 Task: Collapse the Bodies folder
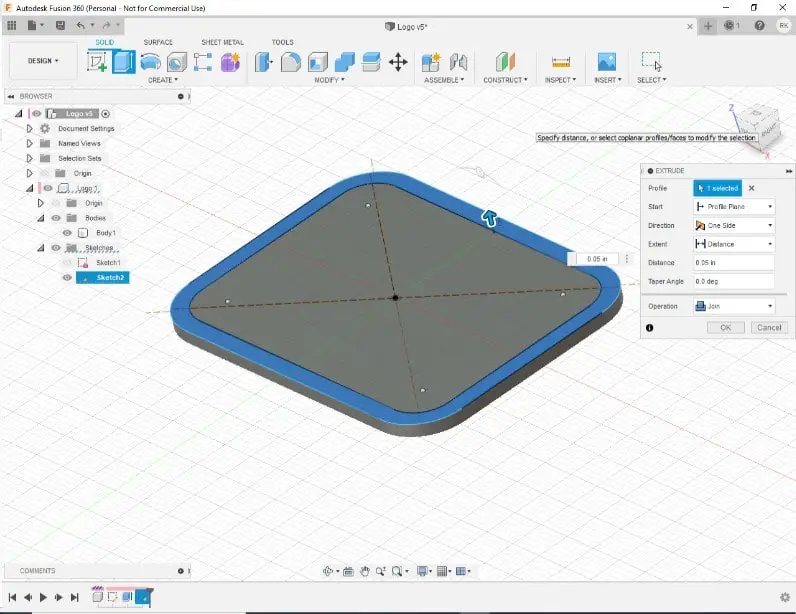tap(41, 218)
